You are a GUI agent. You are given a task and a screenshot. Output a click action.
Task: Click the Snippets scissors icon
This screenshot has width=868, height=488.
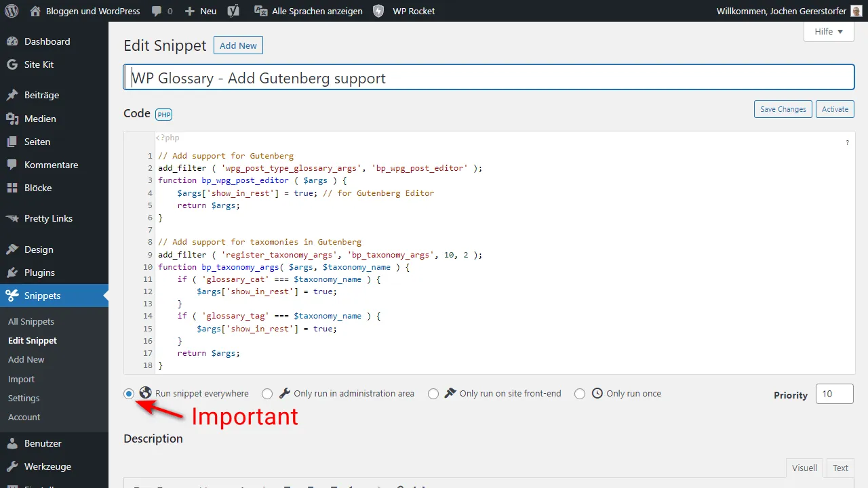pyautogui.click(x=12, y=296)
